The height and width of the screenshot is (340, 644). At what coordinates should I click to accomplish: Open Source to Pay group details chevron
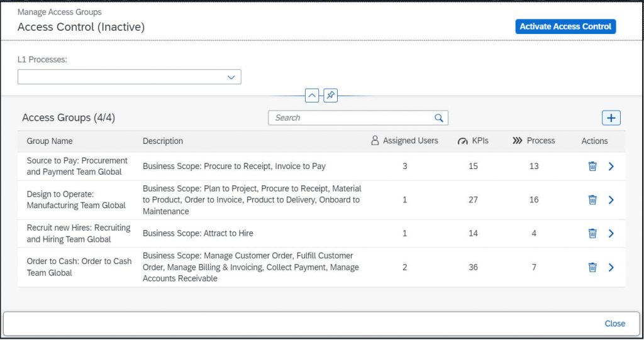point(611,167)
